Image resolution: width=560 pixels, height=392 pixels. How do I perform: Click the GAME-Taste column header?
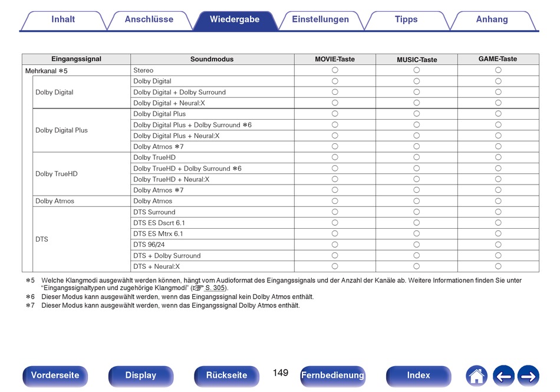pyautogui.click(x=498, y=60)
